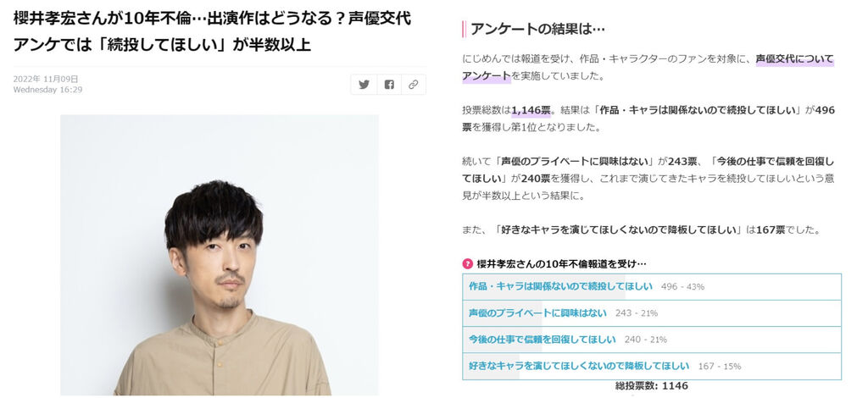Click the 167 - 15% result bar
This screenshot has width=868, height=398.
click(719, 367)
